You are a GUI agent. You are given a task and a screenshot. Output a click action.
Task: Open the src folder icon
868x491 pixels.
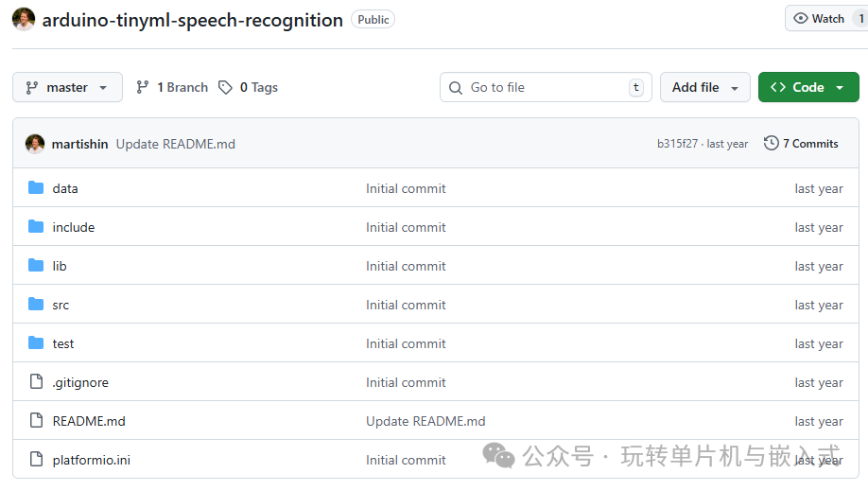click(x=36, y=305)
